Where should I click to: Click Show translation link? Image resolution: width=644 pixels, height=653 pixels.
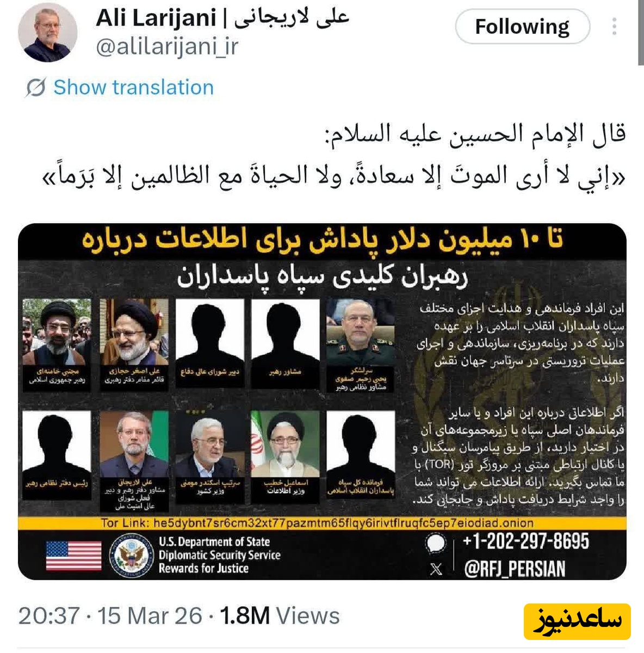(133, 87)
